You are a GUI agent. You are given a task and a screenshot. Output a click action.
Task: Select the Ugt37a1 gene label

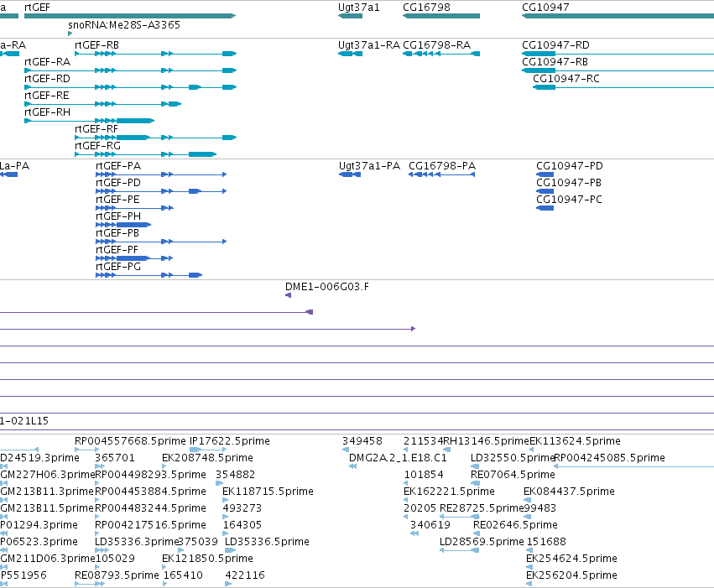[x=359, y=8]
